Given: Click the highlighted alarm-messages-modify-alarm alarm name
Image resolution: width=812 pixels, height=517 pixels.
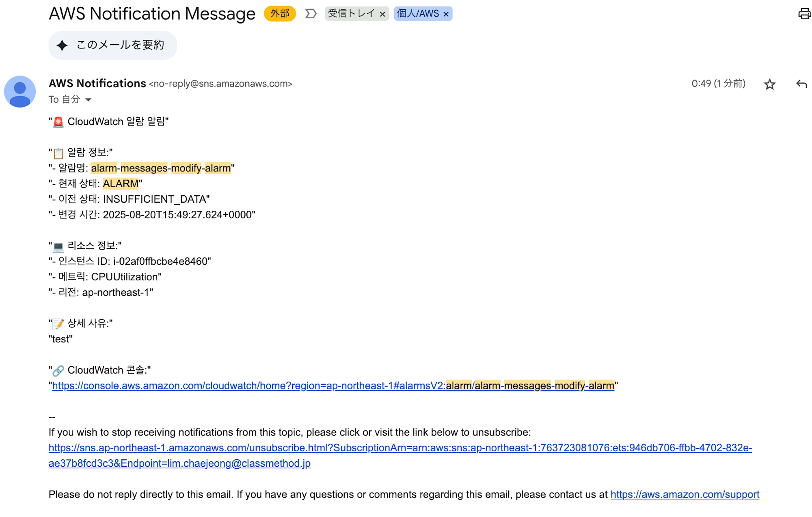Looking at the screenshot, I should coord(161,168).
